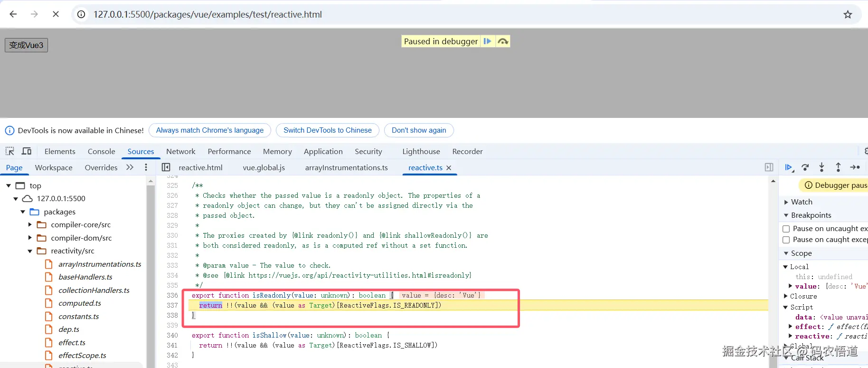
Task: Open the Lighthouse panel
Action: point(421,151)
